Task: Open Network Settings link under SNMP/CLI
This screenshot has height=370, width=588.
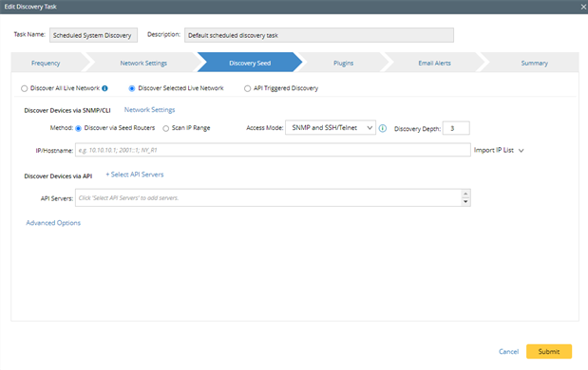Action: click(150, 110)
